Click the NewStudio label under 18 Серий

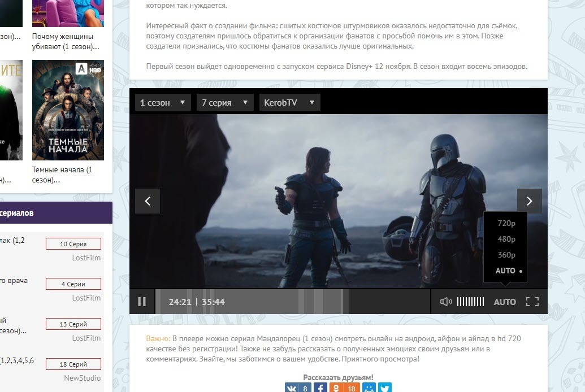(82, 378)
